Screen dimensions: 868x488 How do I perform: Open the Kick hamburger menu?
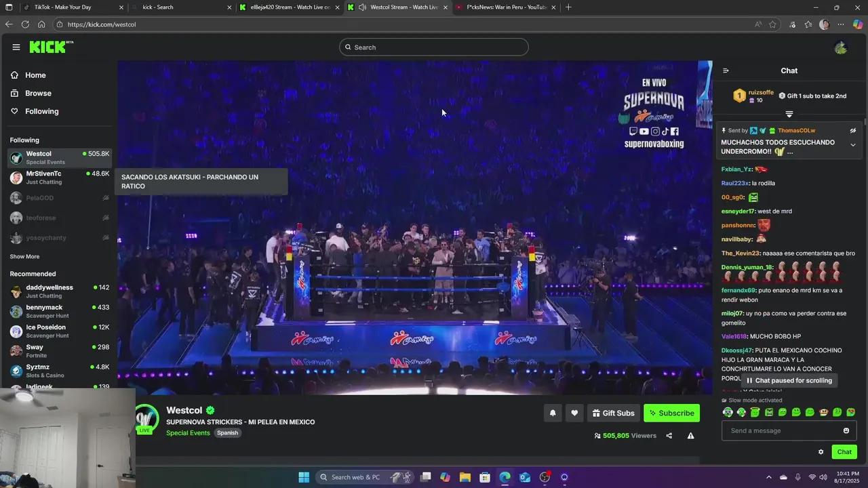pos(16,47)
